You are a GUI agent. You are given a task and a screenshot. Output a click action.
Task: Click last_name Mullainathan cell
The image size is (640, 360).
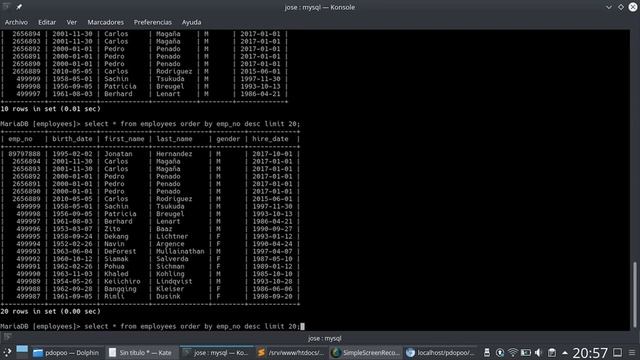[x=180, y=251]
